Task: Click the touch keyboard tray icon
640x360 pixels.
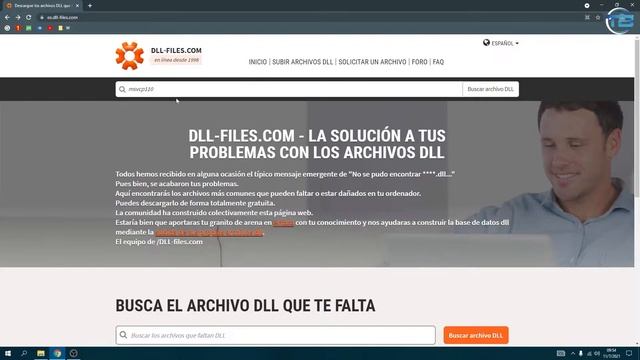Action: tap(561, 353)
